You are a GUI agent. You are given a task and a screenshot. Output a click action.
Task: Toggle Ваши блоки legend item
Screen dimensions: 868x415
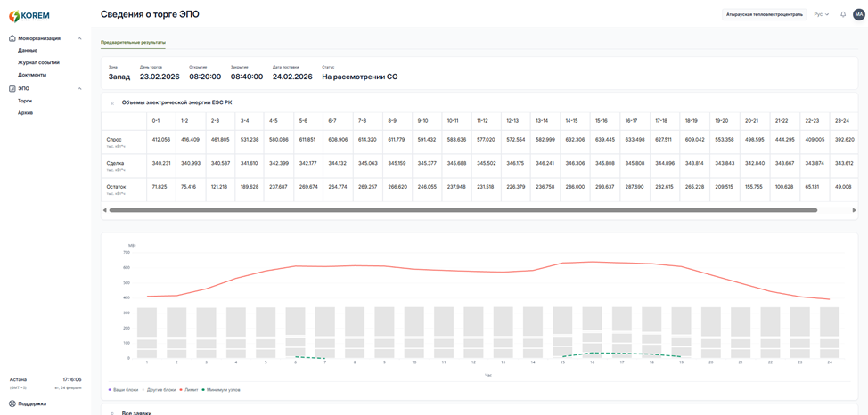(x=124, y=390)
